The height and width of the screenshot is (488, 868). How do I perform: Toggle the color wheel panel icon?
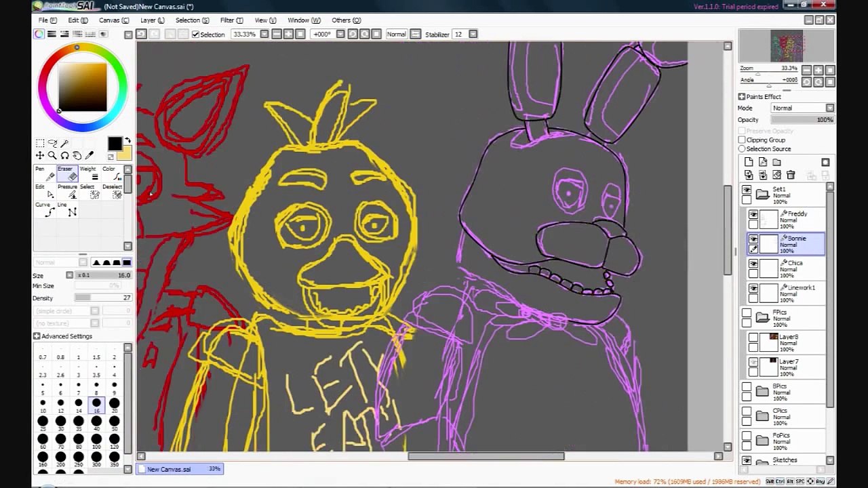pyautogui.click(x=39, y=34)
